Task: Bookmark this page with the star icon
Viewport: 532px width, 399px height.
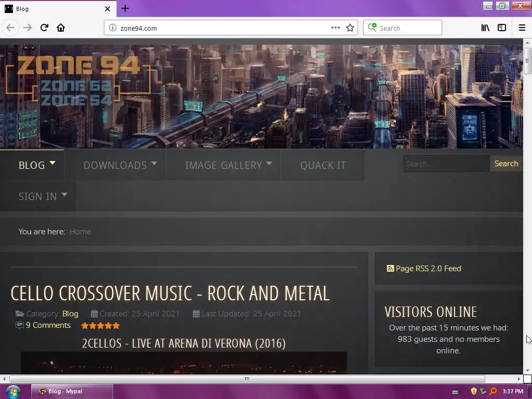Action: 350,28
